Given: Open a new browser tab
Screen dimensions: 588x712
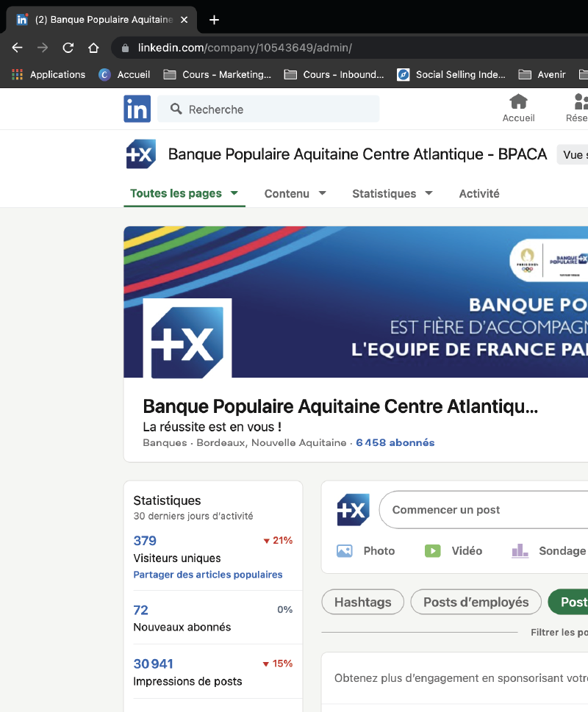Looking at the screenshot, I should [x=214, y=20].
